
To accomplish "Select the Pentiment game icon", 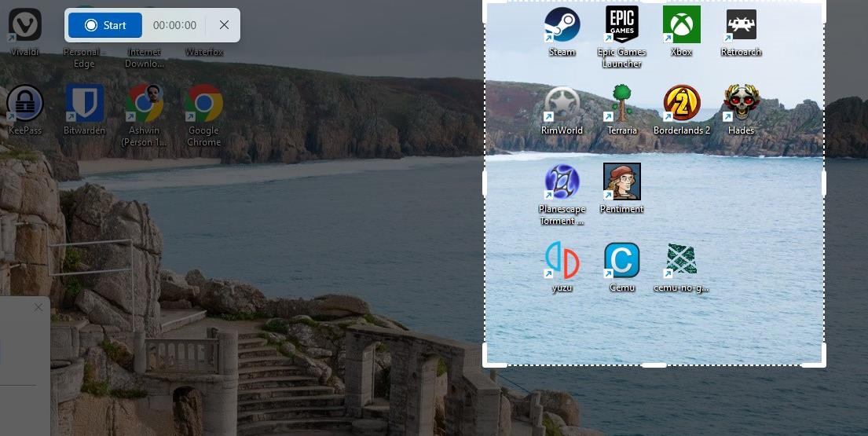I will 621,182.
